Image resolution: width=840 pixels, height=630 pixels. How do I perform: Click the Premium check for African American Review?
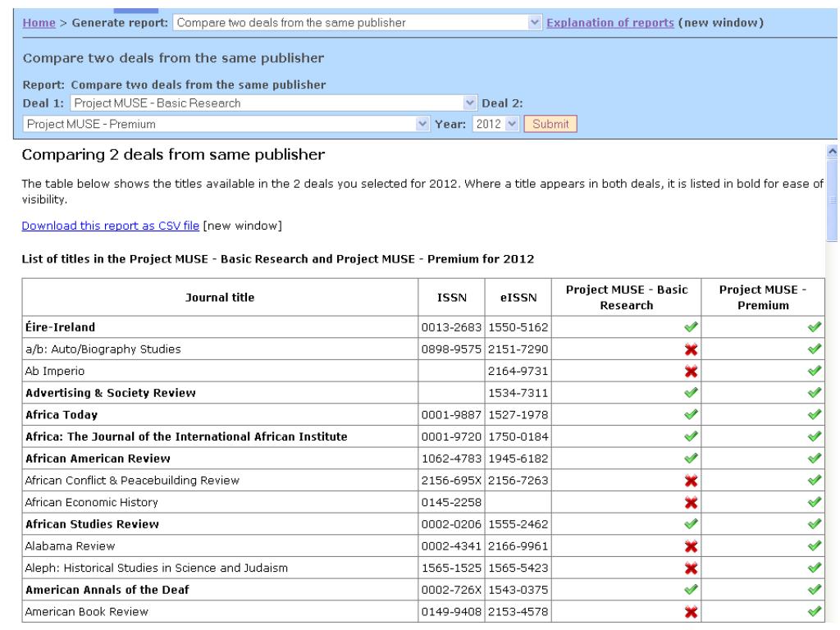point(815,459)
